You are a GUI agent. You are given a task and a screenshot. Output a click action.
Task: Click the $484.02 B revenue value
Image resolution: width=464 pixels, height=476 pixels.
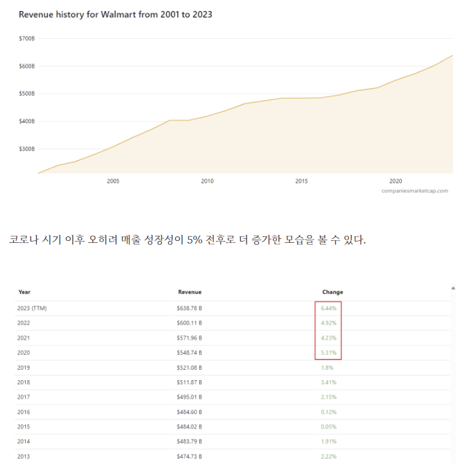[x=190, y=427]
